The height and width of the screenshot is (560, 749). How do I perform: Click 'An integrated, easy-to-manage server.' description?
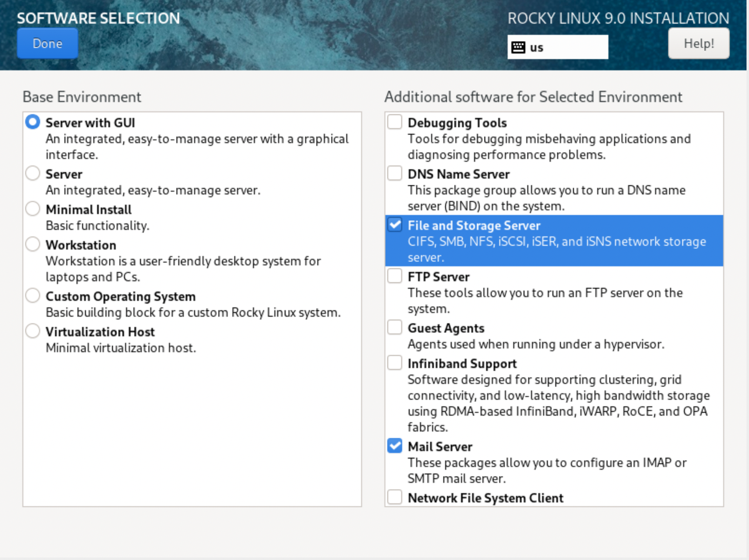152,190
